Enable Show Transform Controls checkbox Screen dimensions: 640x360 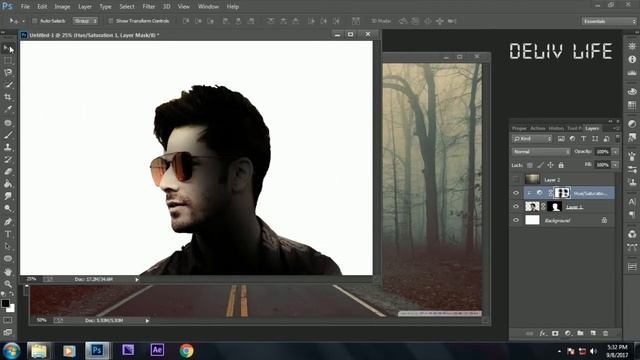111,21
